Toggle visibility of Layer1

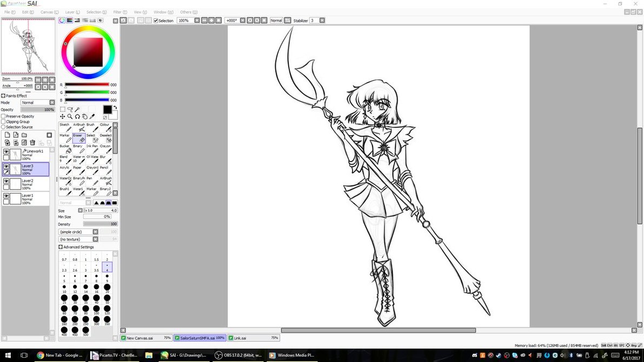coord(6,196)
